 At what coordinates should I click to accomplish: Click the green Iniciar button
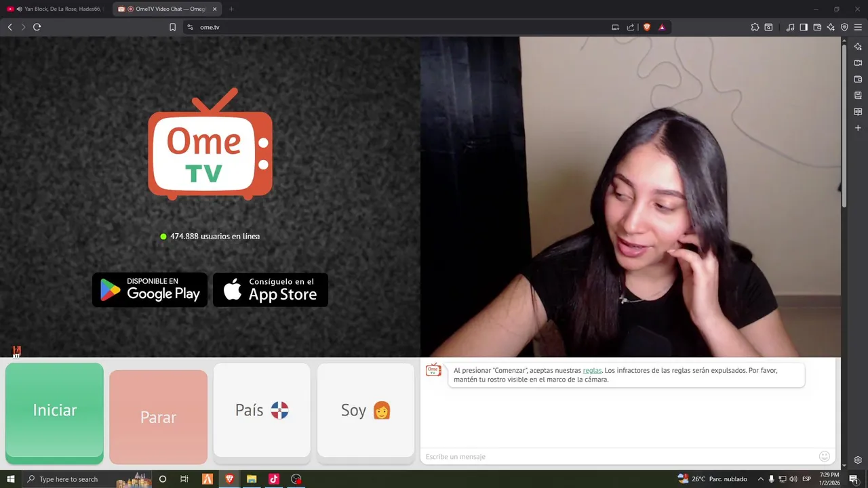point(54,412)
